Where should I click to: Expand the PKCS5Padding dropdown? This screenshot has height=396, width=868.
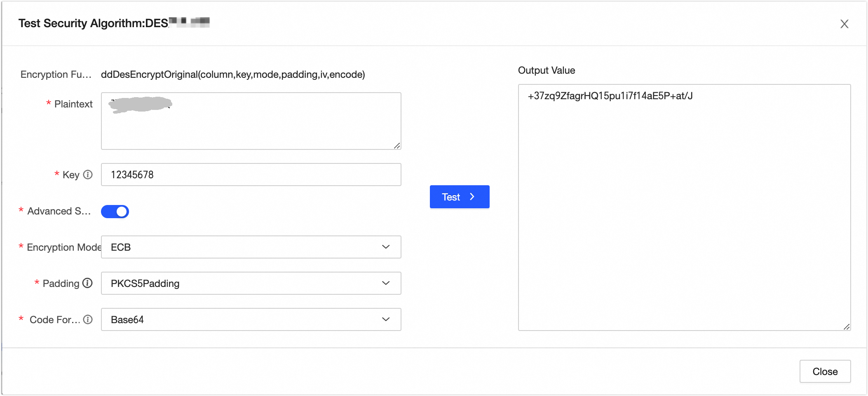[251, 283]
